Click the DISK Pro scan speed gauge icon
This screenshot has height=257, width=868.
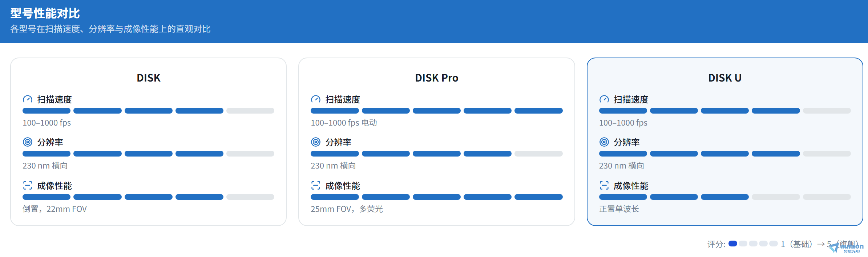click(x=316, y=99)
